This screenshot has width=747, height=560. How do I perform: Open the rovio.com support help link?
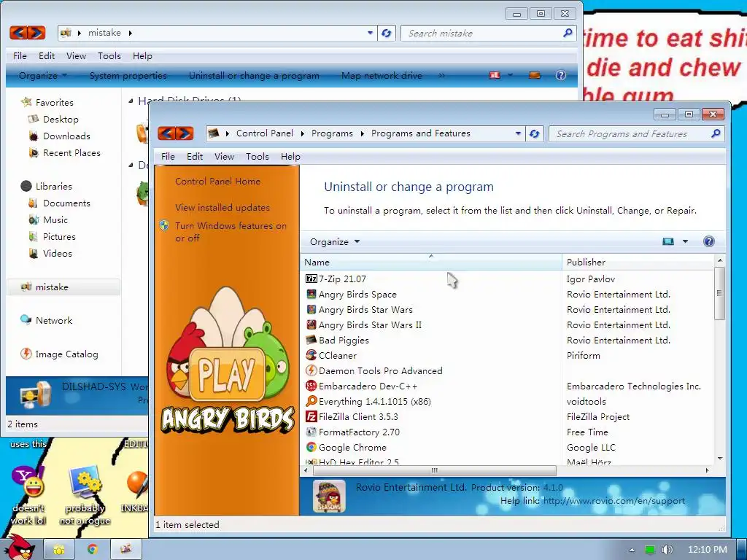(x=614, y=501)
